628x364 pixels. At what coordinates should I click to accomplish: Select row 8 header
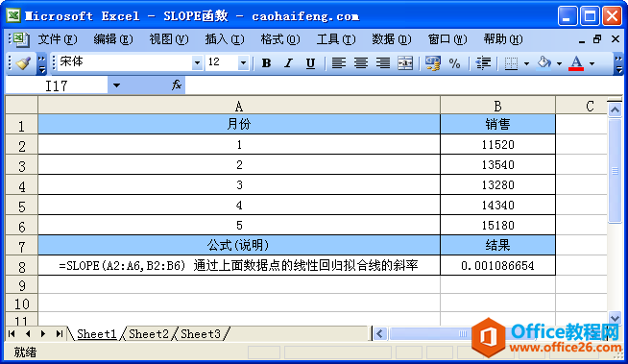[x=22, y=265]
